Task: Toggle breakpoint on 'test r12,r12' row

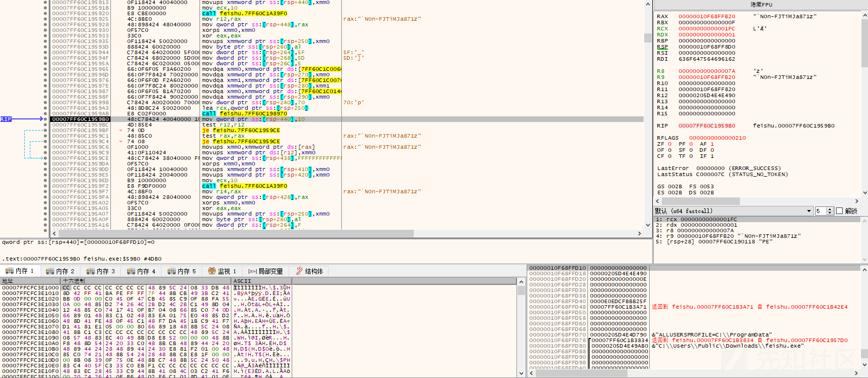Action: (x=46, y=125)
